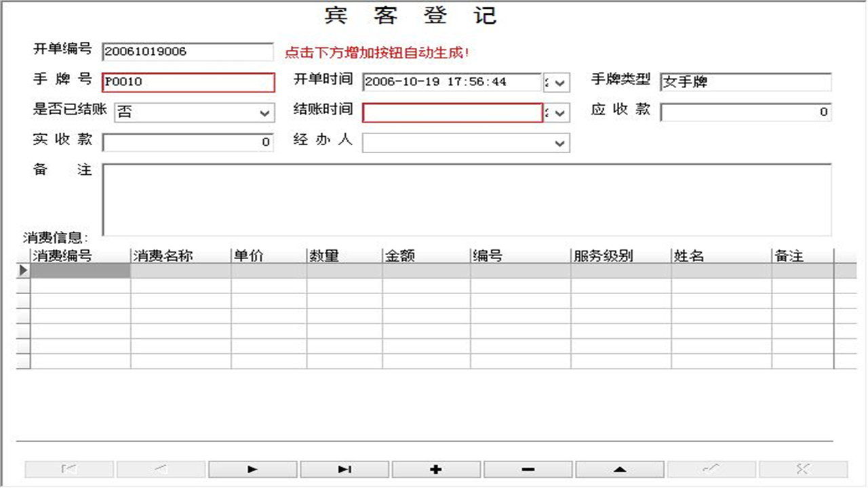Advance to the next record icon
The image size is (868, 488).
click(x=252, y=468)
